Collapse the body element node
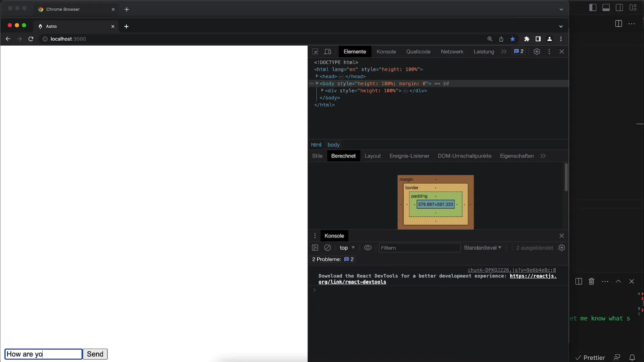Screen dimensions: 644x362 point(317,83)
